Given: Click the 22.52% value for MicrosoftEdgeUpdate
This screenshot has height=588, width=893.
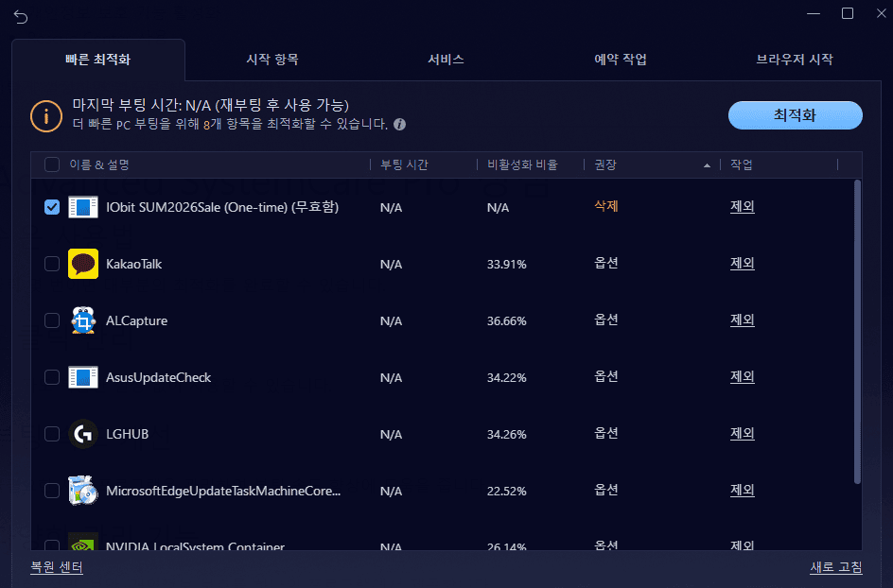Looking at the screenshot, I should (x=506, y=492).
